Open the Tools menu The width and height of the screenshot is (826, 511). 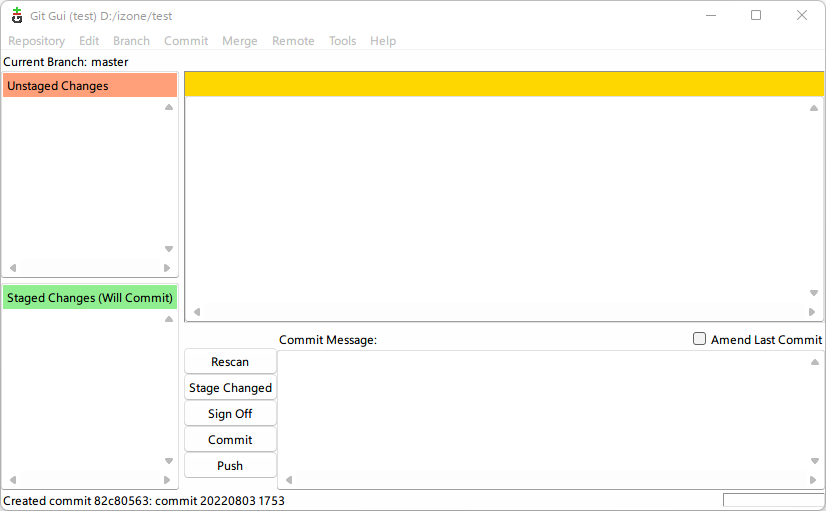click(x=342, y=41)
